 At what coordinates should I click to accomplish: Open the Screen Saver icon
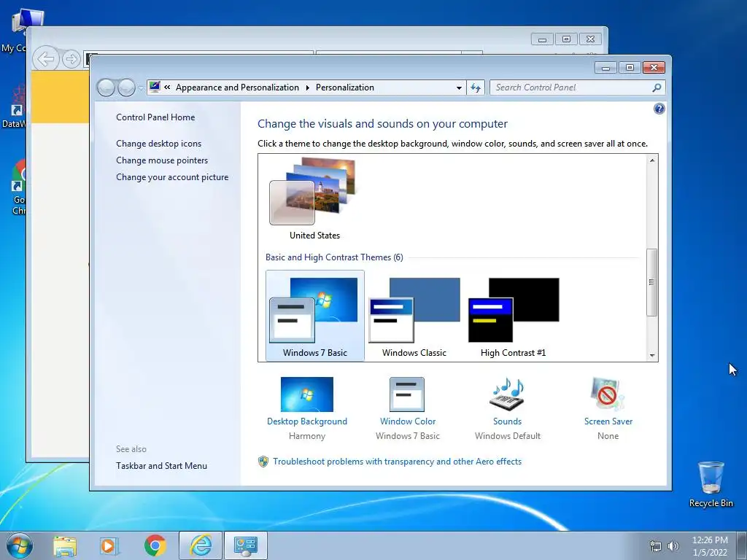click(608, 394)
